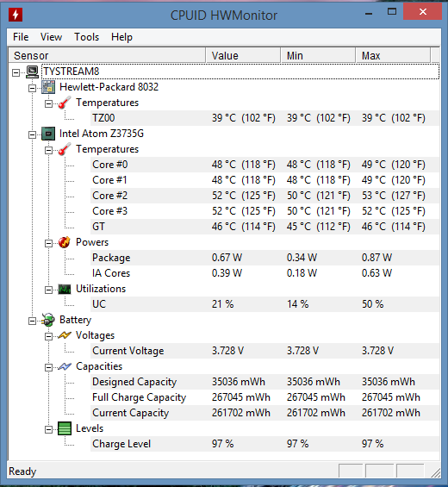The image size is (448, 487).
Task: Click the Powers flame icon
Action: click(x=65, y=242)
